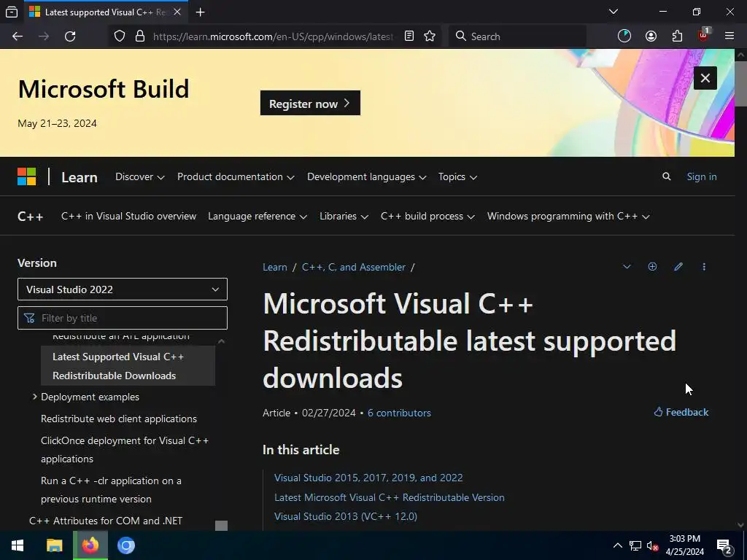The height and width of the screenshot is (560, 747).
Task: Click the edit pencil icon
Action: click(x=678, y=267)
